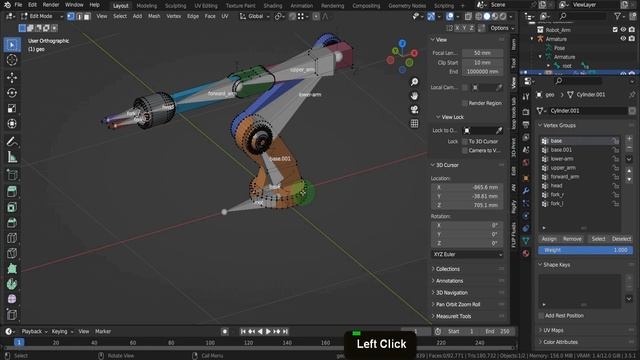Select the Select Box tool
The height and width of the screenshot is (360, 640).
(x=12, y=44)
